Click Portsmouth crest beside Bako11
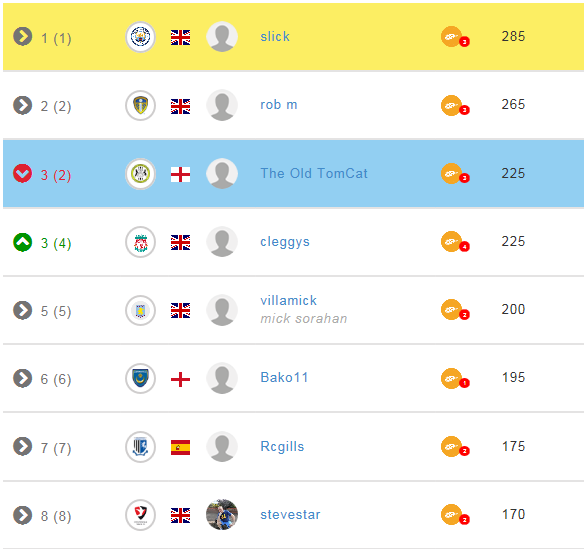The height and width of the screenshot is (549, 584). 140,378
